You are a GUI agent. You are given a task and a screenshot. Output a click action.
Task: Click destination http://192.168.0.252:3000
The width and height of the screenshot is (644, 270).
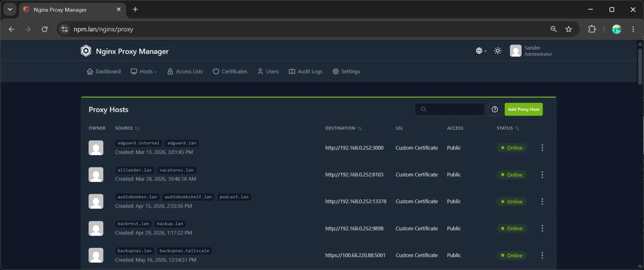tap(354, 148)
